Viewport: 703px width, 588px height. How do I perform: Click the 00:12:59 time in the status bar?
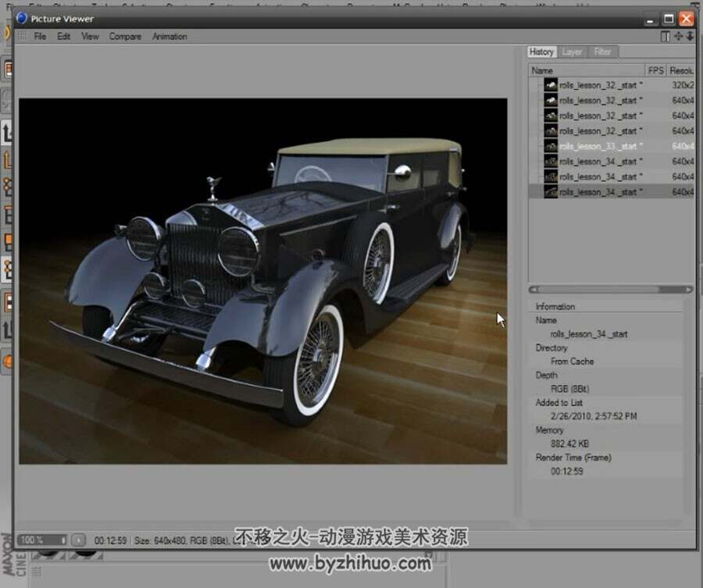[110, 540]
